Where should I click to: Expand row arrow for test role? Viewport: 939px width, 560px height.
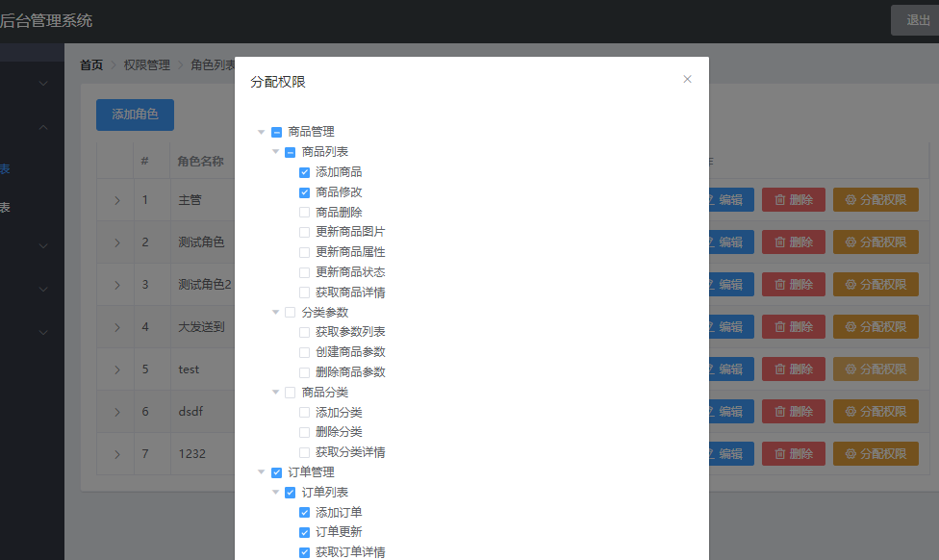(116, 369)
